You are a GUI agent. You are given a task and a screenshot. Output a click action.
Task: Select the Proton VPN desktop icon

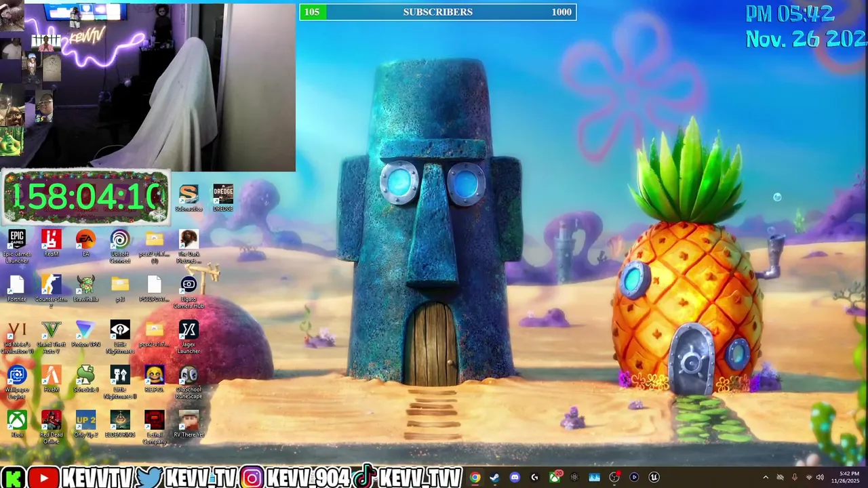(x=85, y=334)
